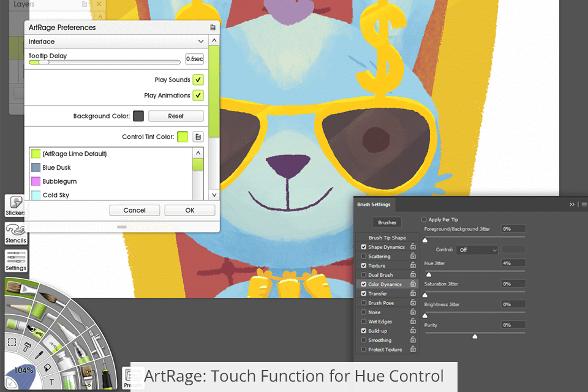Enable the Dual Brush checkbox
Screen dimensions: 588x392
click(x=363, y=274)
